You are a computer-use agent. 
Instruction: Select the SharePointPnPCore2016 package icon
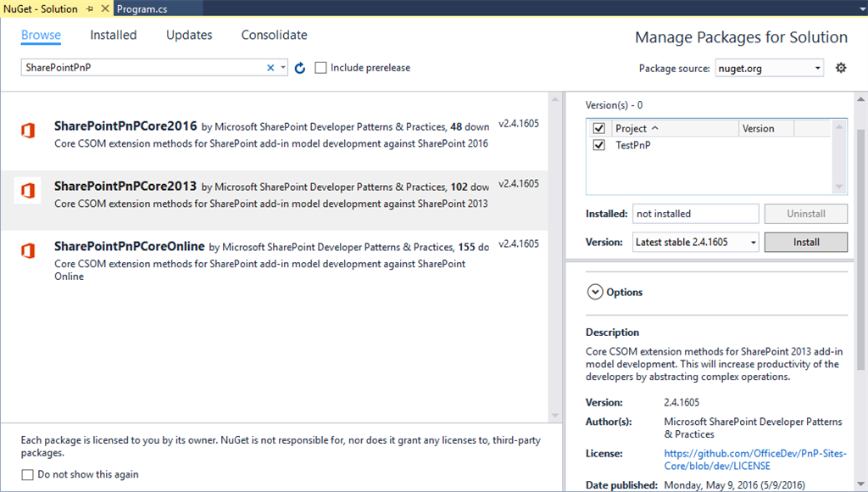point(26,130)
